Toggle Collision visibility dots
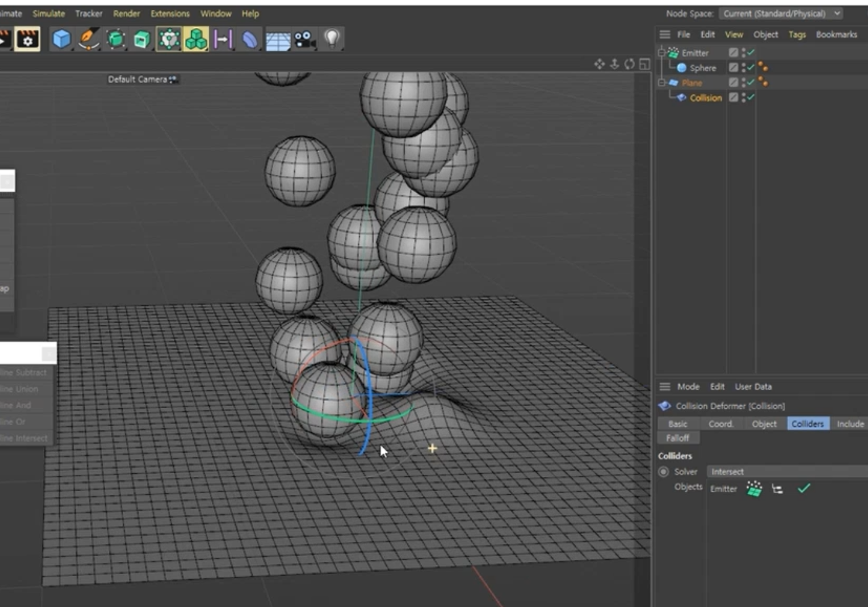This screenshot has width=868, height=607. pos(744,98)
